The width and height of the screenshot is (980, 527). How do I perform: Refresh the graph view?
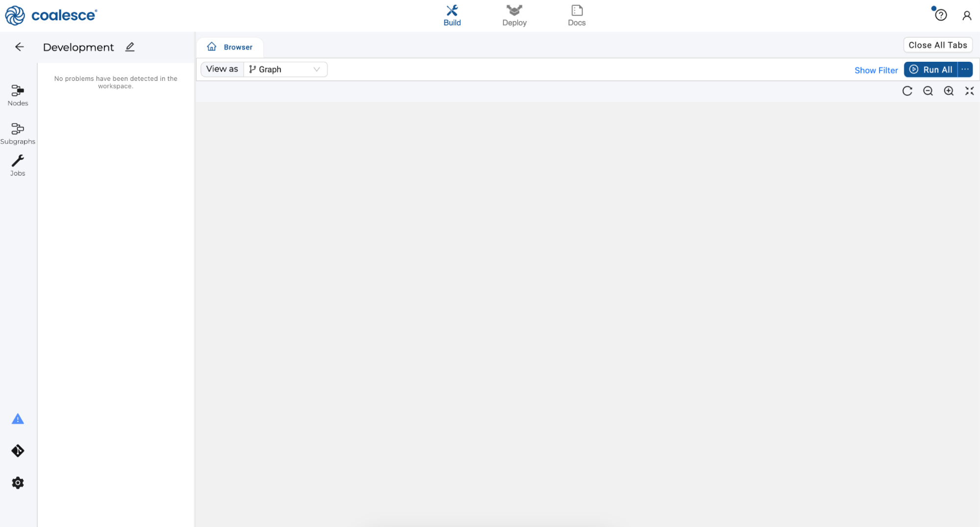[907, 91]
